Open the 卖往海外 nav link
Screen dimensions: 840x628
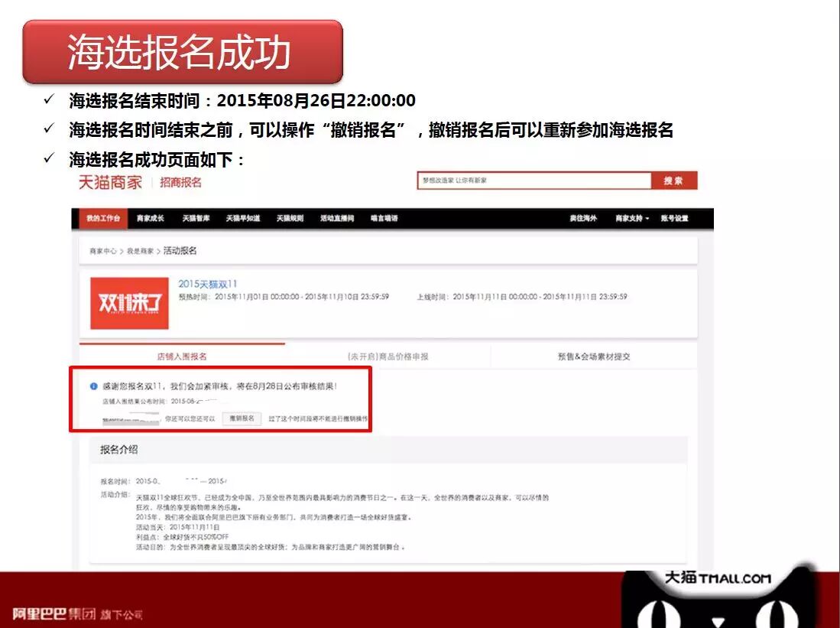583,218
